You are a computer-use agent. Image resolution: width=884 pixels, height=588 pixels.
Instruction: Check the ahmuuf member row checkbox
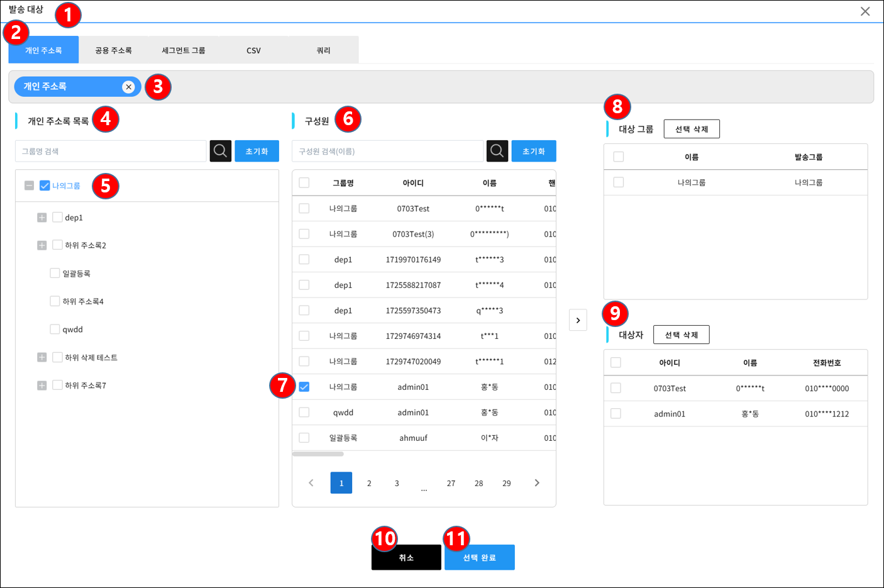[x=304, y=438]
